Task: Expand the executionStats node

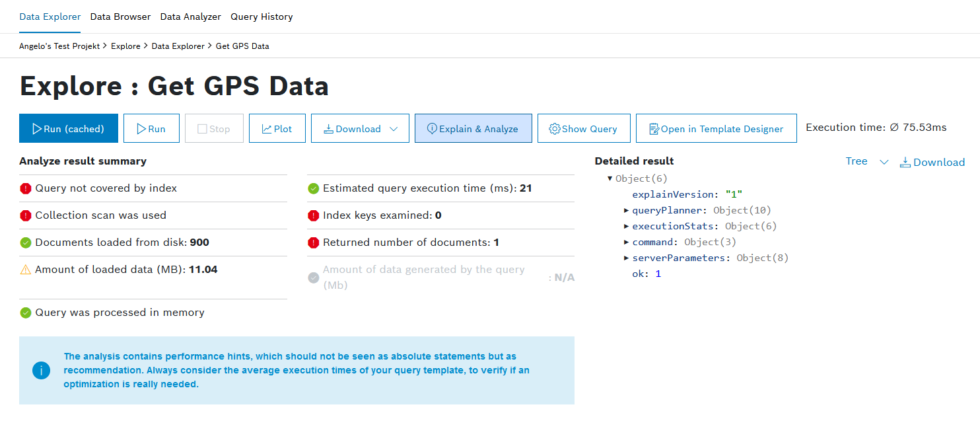Action: (x=626, y=226)
